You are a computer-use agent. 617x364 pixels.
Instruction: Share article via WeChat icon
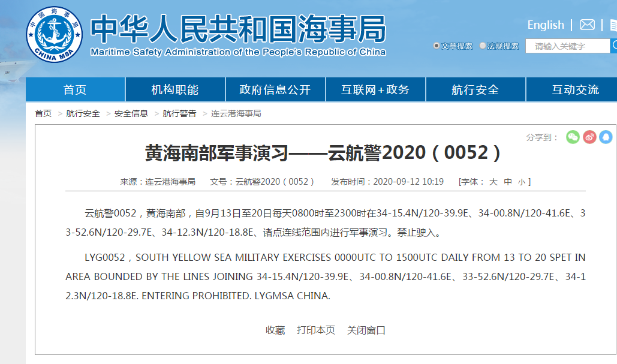pyautogui.click(x=573, y=137)
